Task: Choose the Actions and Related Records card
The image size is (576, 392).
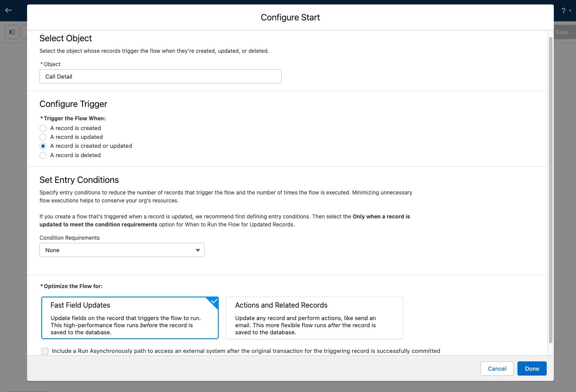Action: tap(314, 318)
